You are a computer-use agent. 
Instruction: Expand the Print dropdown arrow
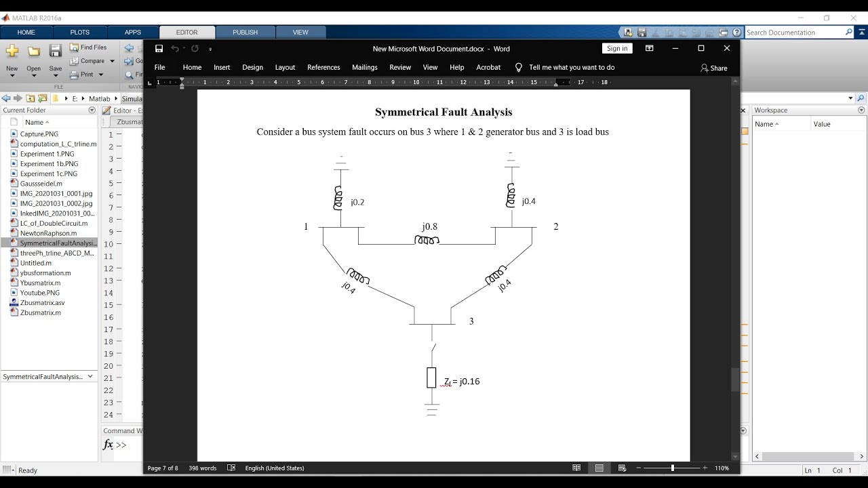[x=101, y=75]
